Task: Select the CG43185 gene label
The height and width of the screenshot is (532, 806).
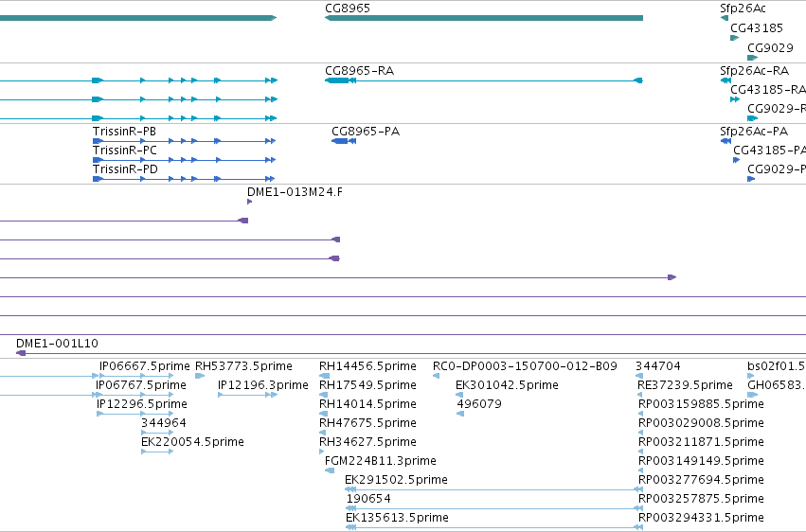Action: (x=757, y=28)
